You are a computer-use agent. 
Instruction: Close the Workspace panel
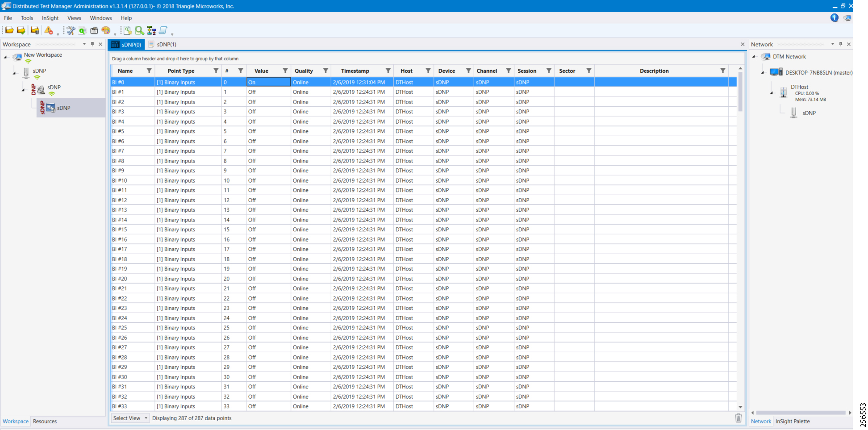click(x=100, y=44)
